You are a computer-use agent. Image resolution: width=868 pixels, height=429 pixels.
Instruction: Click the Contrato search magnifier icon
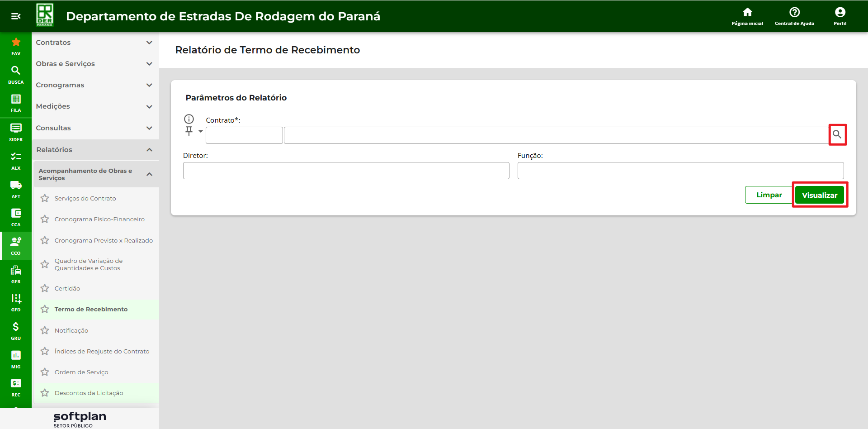(x=837, y=134)
